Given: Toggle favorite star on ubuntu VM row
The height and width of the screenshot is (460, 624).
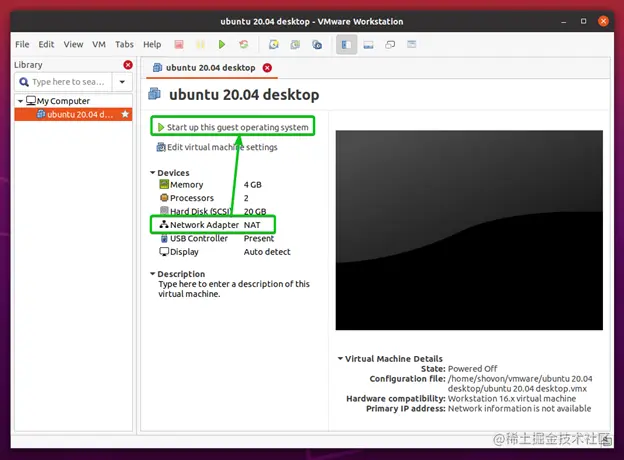Looking at the screenshot, I should click(x=125, y=115).
